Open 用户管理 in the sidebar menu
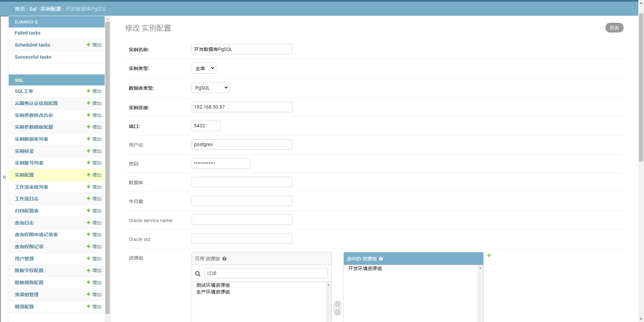644x322 pixels. point(24,259)
